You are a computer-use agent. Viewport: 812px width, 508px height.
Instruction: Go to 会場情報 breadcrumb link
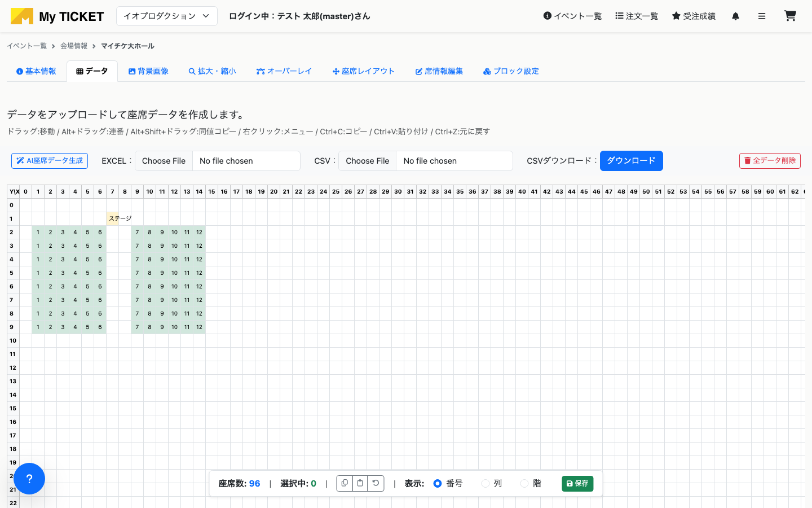point(74,46)
